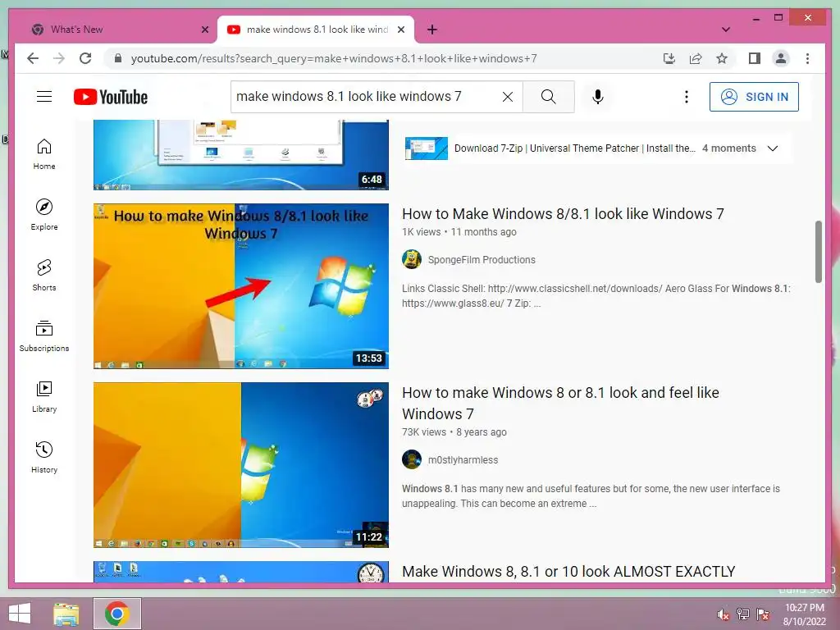Image resolution: width=840 pixels, height=630 pixels.
Task: Open Library in the sidebar
Action: point(44,396)
